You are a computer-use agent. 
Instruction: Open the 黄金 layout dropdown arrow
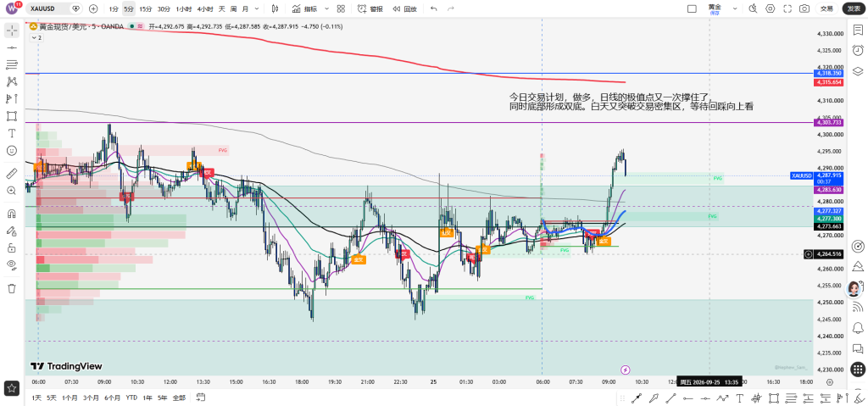point(735,8)
